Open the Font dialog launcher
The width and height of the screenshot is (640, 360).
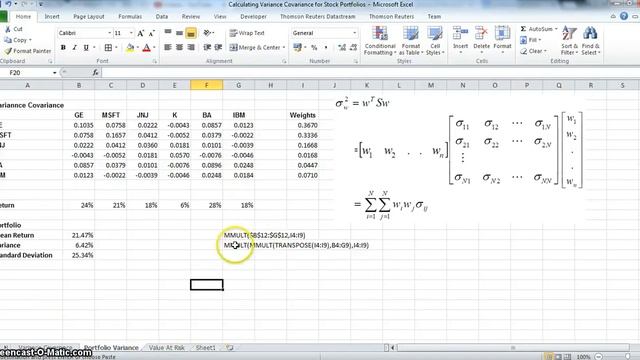click(x=155, y=61)
